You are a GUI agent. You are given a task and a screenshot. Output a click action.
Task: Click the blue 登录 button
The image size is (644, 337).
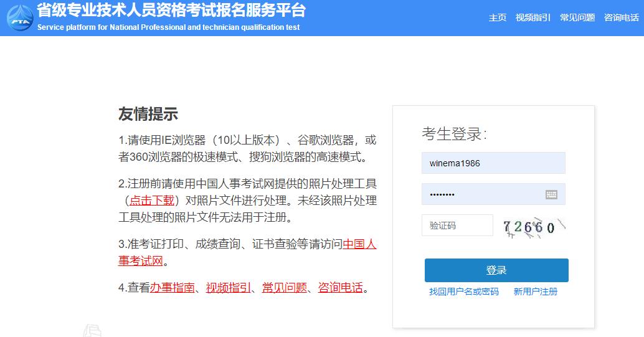(496, 270)
